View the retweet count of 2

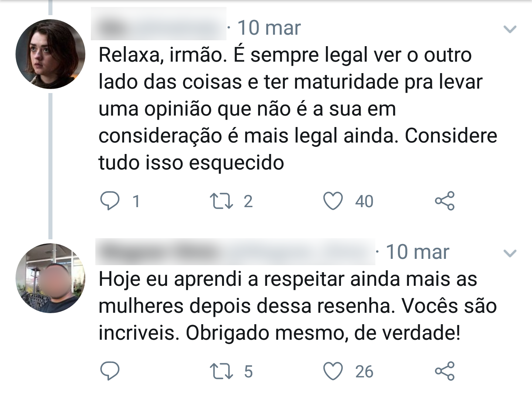coord(248,202)
